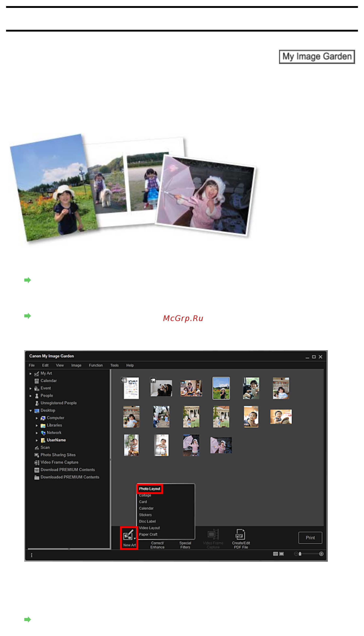Viewport: 364px width, 636px height.
Task: Click the dimmed Video Frame Capture toolbar icon
Action: [213, 534]
